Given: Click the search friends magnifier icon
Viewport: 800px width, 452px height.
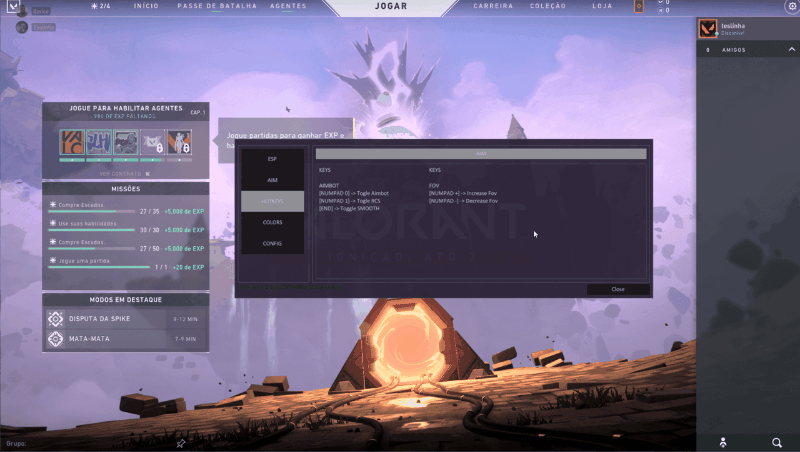Looking at the screenshot, I should (x=777, y=442).
